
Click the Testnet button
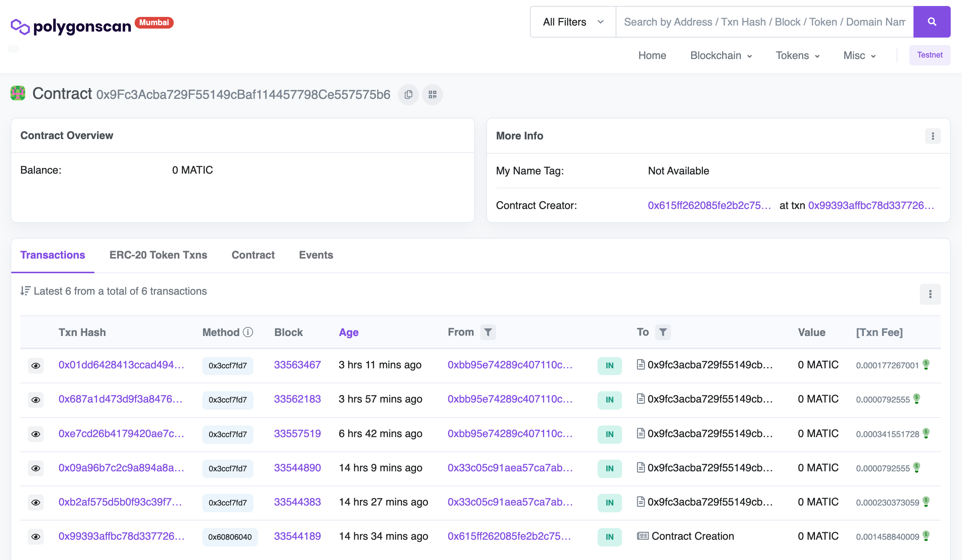[930, 55]
